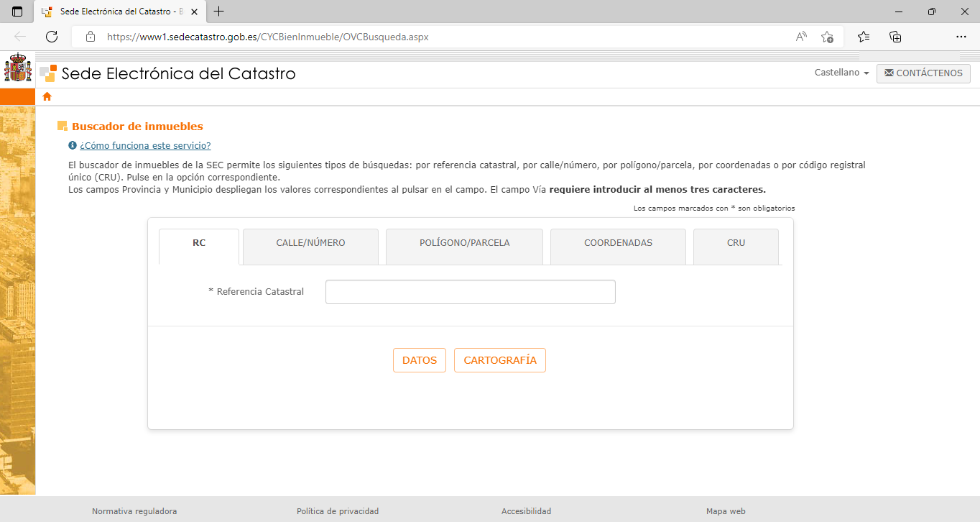The image size is (980, 522).
Task: Click the CARTOGRAFÍA button
Action: pos(500,360)
